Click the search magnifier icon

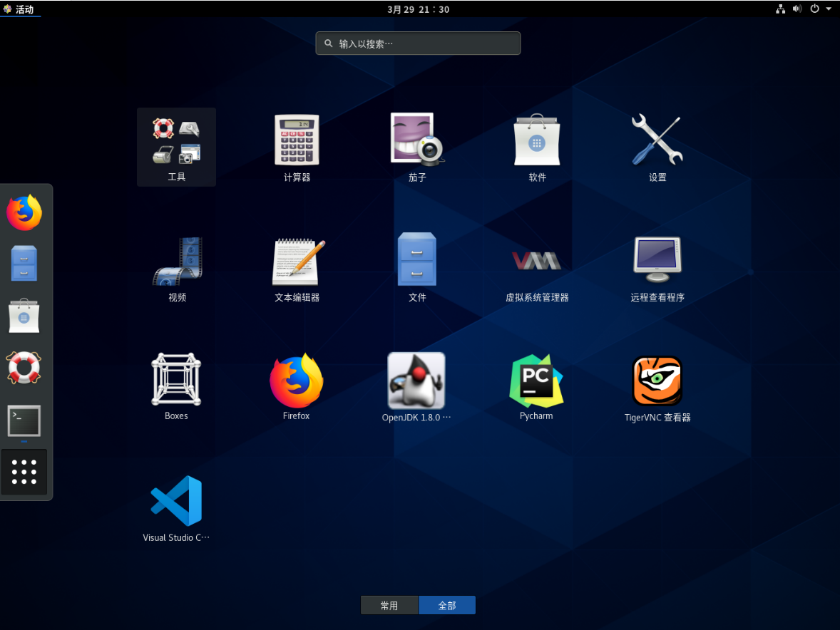click(x=329, y=43)
